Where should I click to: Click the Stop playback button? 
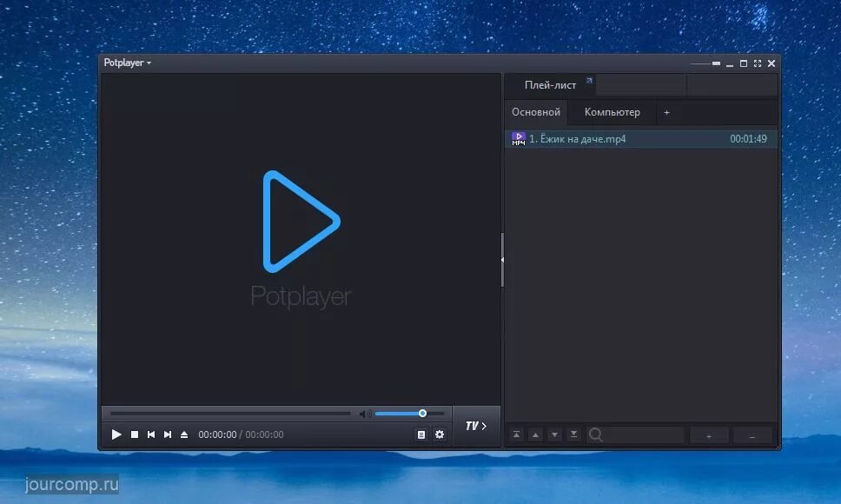pyautogui.click(x=135, y=434)
